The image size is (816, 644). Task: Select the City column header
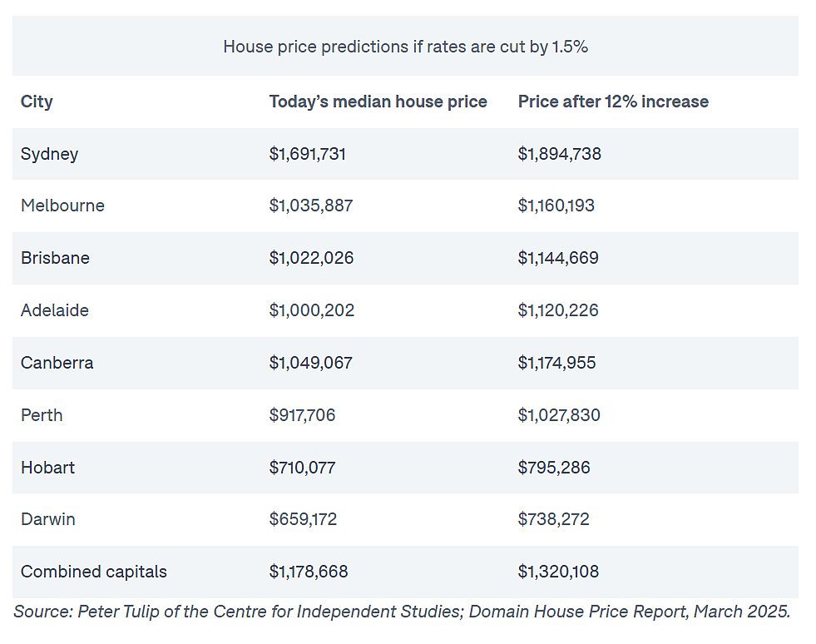(x=37, y=102)
